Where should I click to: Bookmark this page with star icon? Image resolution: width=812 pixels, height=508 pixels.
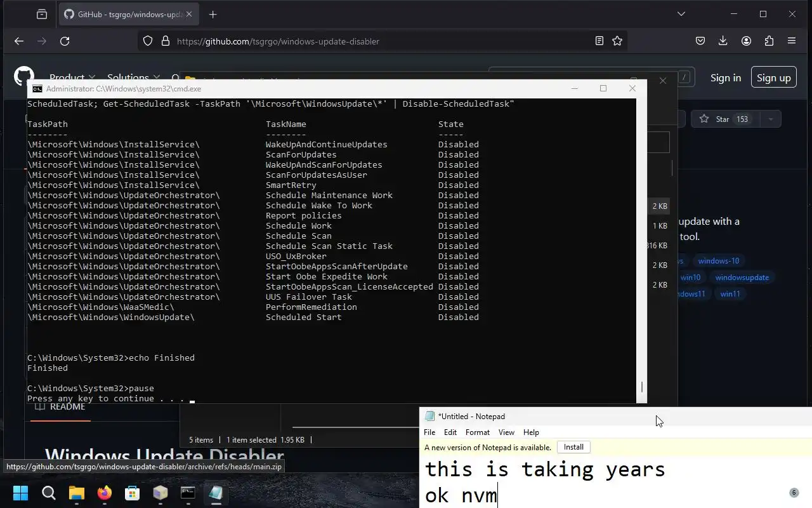click(617, 41)
